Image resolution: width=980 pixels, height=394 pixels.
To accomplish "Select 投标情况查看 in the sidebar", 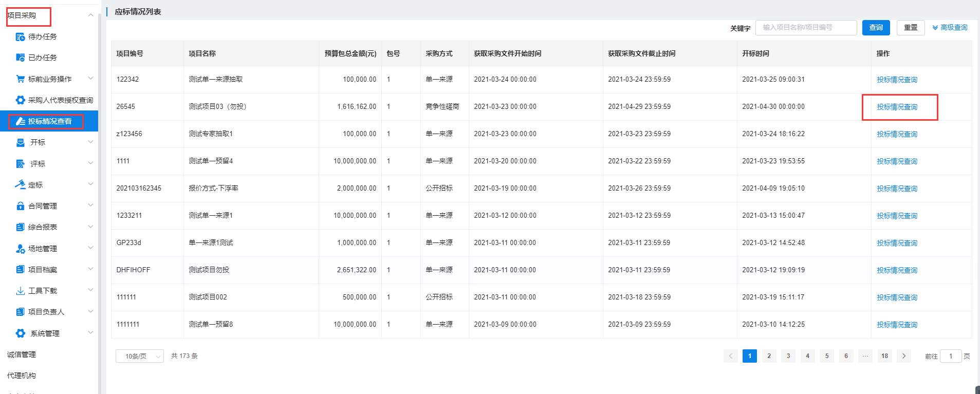I will [49, 121].
